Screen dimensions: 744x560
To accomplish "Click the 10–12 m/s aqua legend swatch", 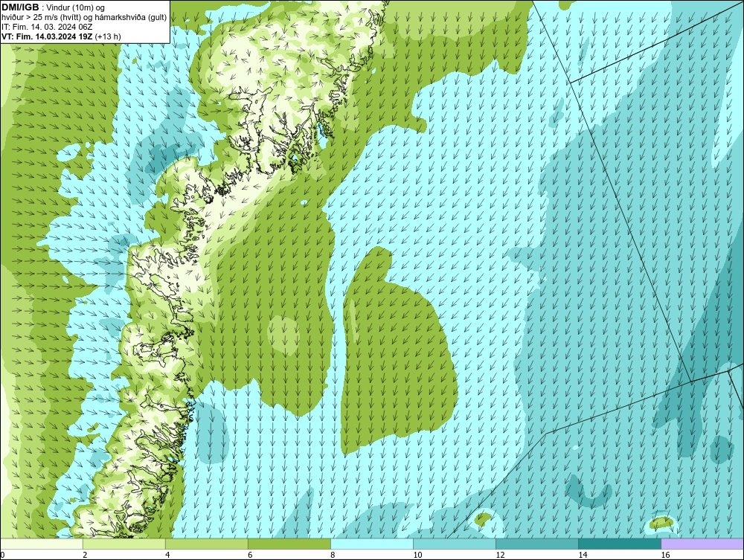I will (x=455, y=544).
